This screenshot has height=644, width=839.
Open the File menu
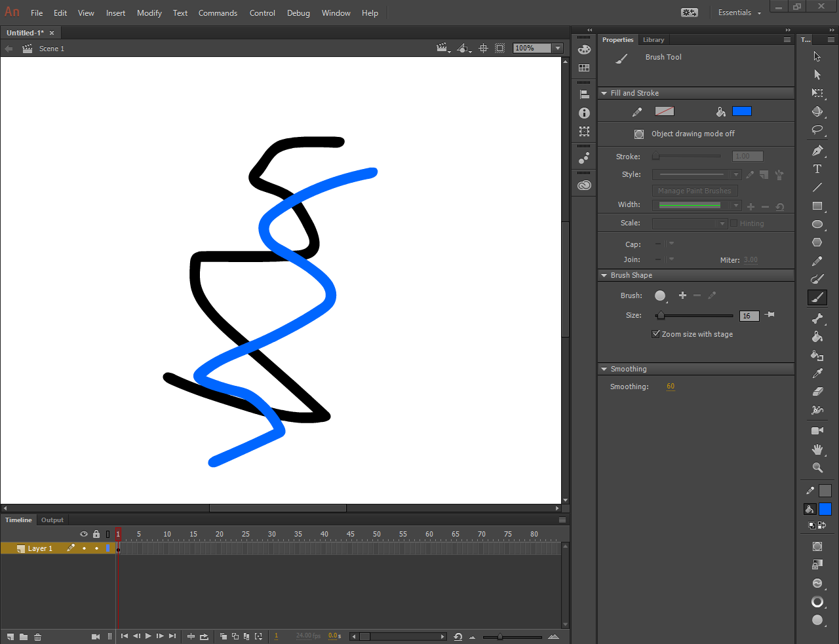coord(37,12)
